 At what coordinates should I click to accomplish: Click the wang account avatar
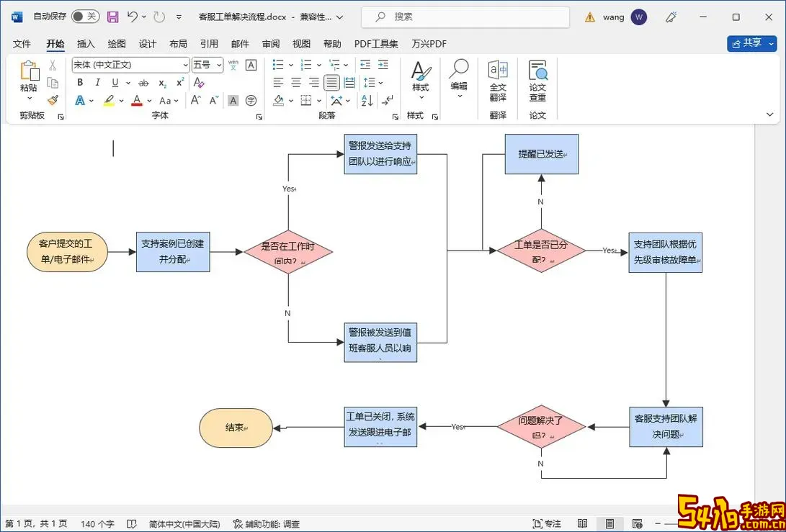click(638, 17)
